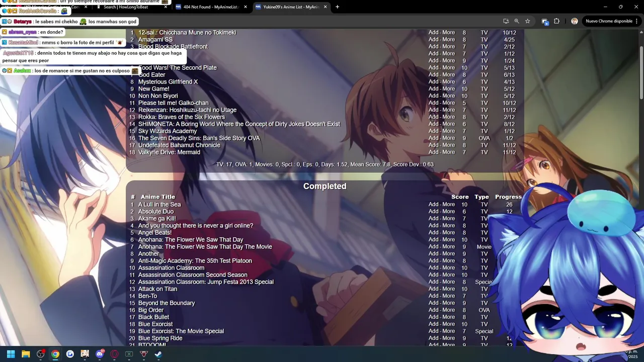Open Anti-Magic Academy: The 35th Test Platoon

pos(195,261)
